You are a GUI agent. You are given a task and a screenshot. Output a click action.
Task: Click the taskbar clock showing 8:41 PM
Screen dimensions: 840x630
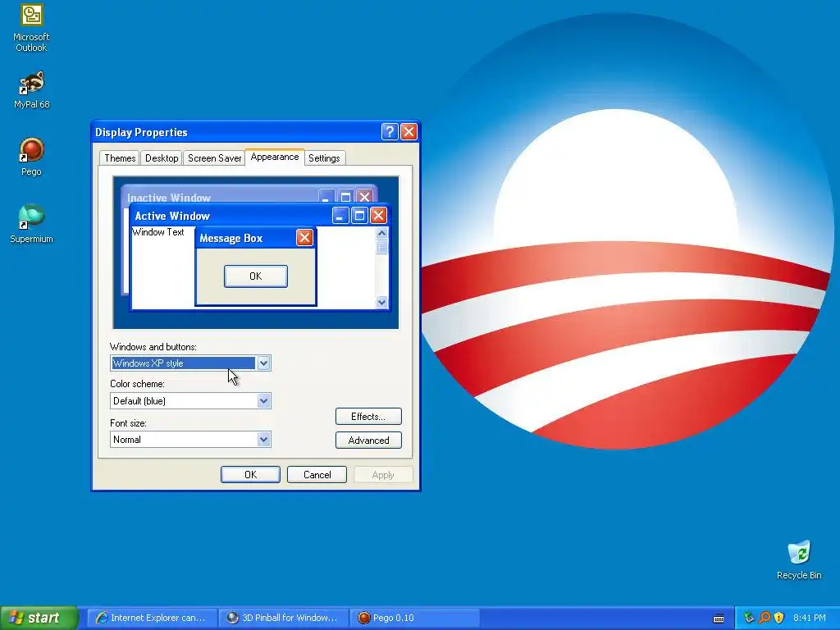(809, 618)
